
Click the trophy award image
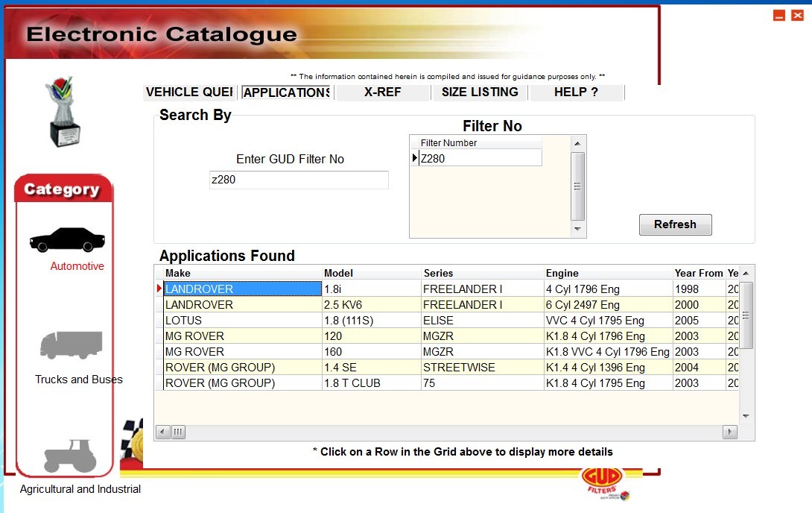coord(64,112)
